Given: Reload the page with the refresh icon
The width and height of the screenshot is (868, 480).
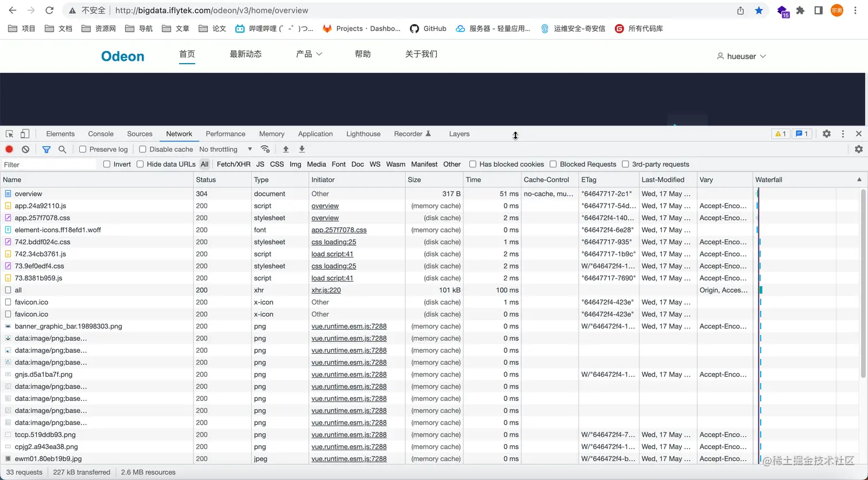Looking at the screenshot, I should [49, 10].
